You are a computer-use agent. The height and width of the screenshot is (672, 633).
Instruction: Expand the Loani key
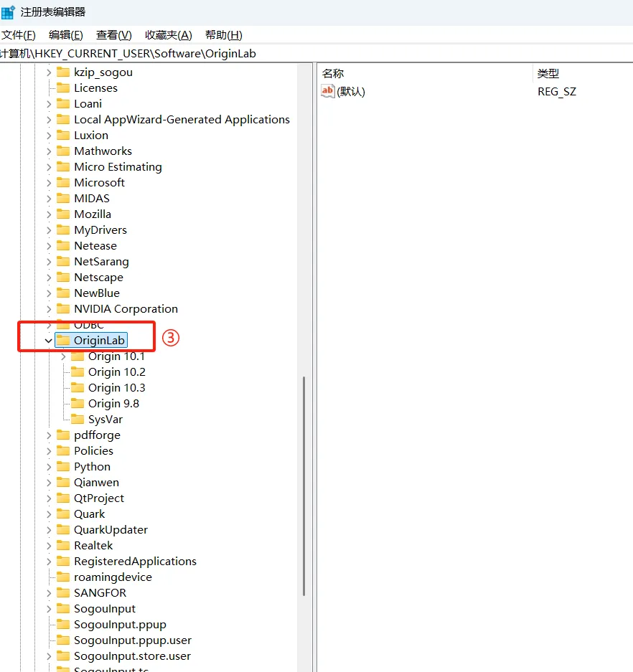click(x=49, y=104)
